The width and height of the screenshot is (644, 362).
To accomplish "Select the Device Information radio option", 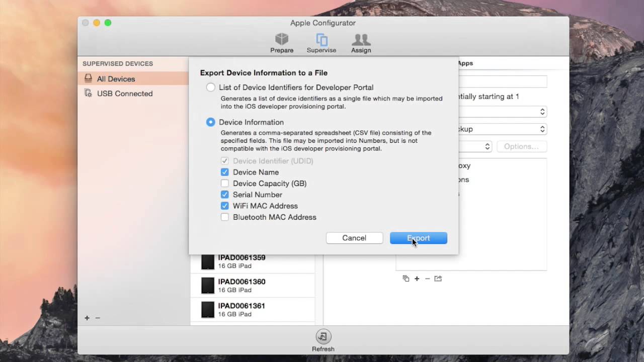I will pos(211,122).
